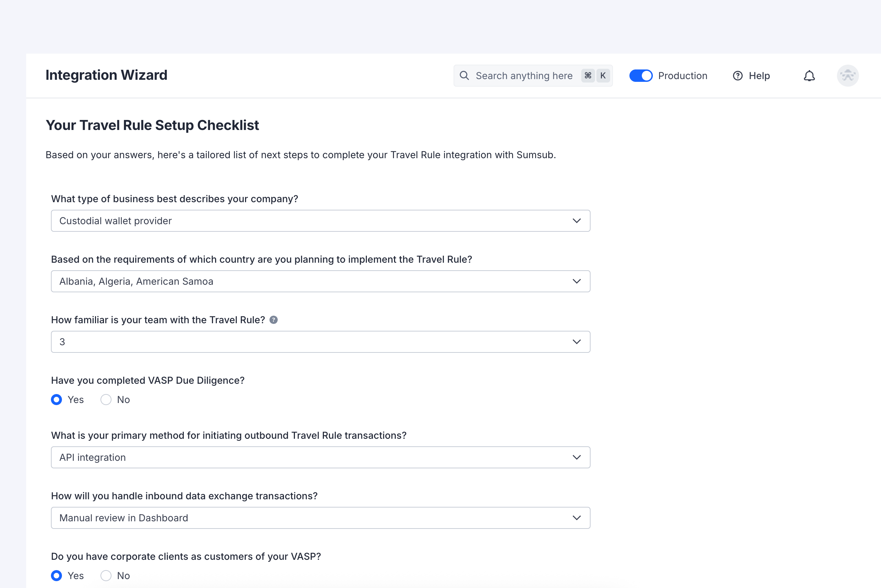Click the chevron in Custodial wallet provider field
This screenshot has width=881, height=588.
click(577, 221)
